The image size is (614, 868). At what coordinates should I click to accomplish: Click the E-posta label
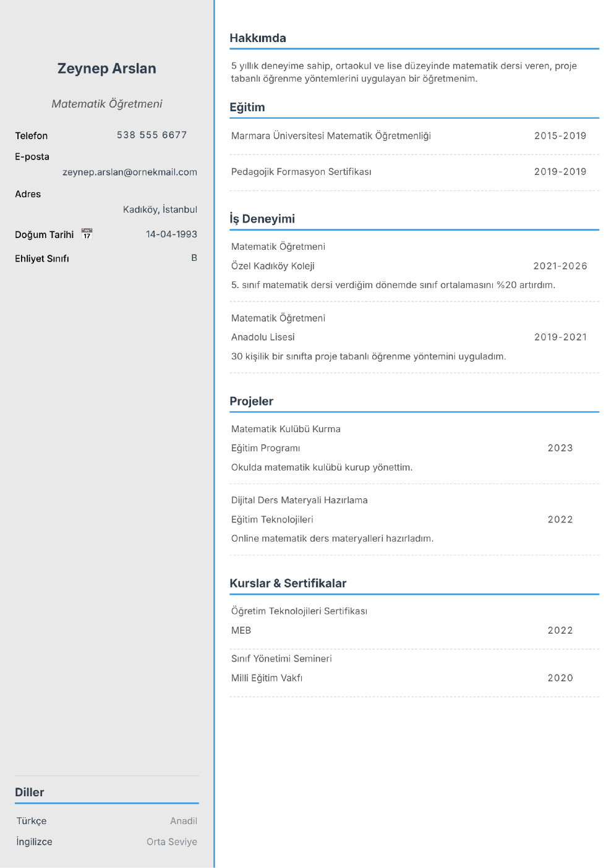click(x=32, y=156)
